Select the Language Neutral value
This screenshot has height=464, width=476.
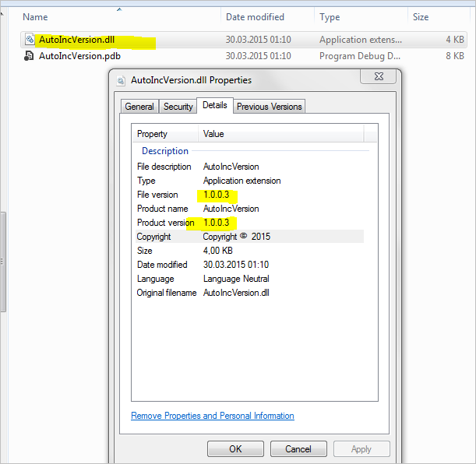click(236, 279)
